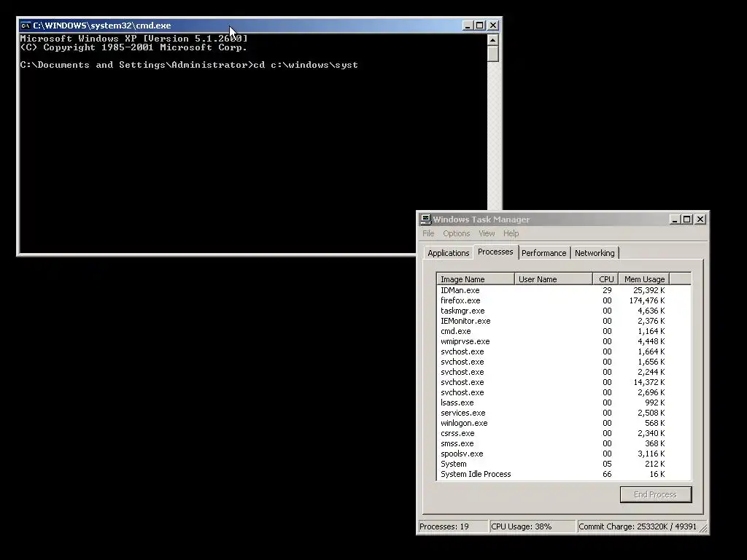Screen dimensions: 747x560
Task: Open the Help menu in Task Manager
Action: tap(511, 233)
